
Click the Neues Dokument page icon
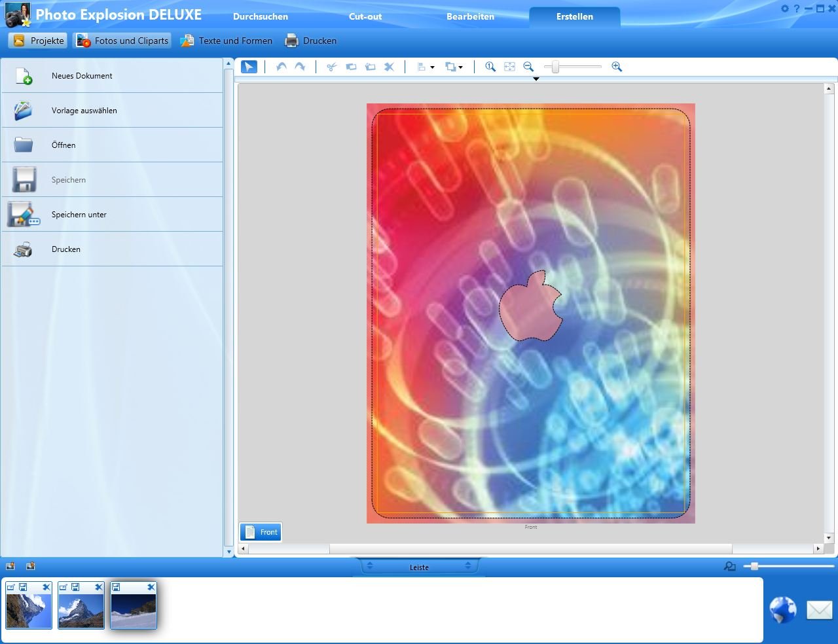tap(24, 76)
